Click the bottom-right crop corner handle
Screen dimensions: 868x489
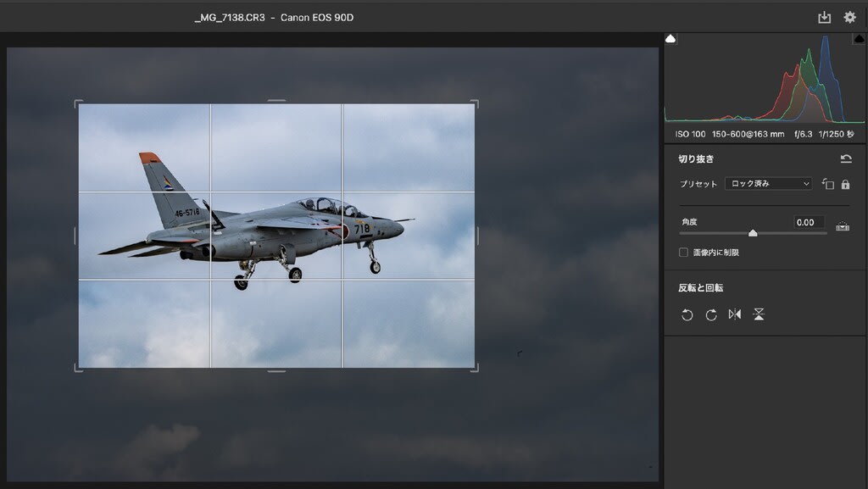[475, 368]
